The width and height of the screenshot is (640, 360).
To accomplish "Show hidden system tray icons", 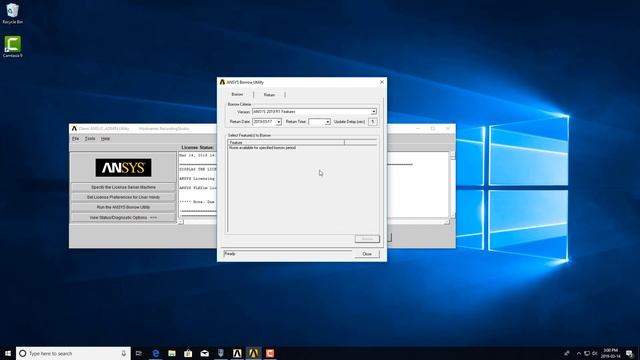I will pyautogui.click(x=578, y=353).
